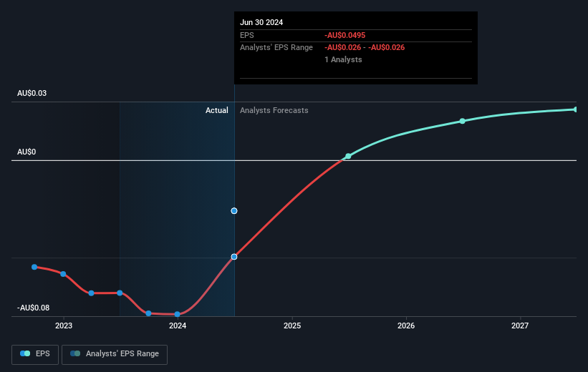Viewport: 588px width, 372px height.
Task: Click the -AU$0.08 y-axis label
Action: pos(34,308)
